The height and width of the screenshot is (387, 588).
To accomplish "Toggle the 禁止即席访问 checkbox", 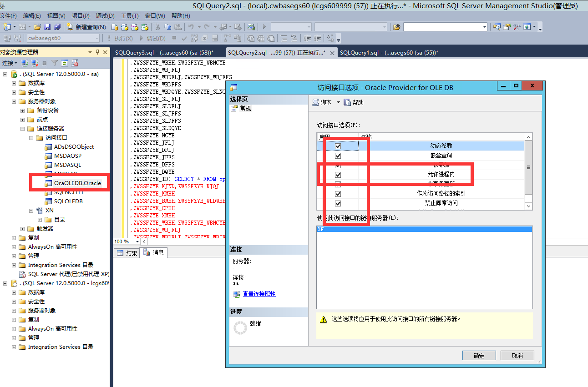I will pyautogui.click(x=338, y=203).
